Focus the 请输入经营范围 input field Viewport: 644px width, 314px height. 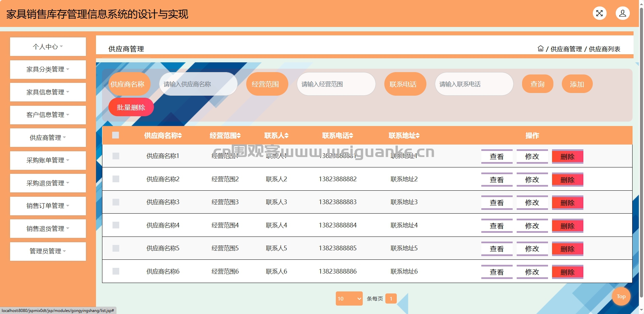tap(336, 84)
